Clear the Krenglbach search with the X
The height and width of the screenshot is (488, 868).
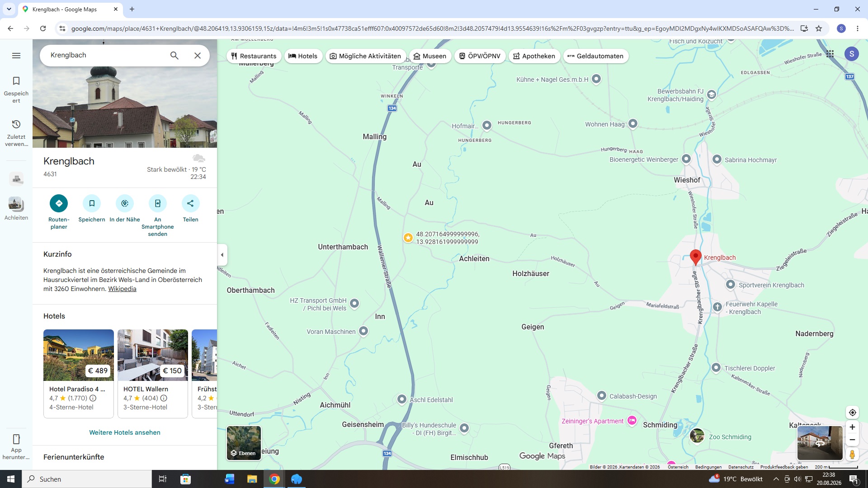pos(198,56)
